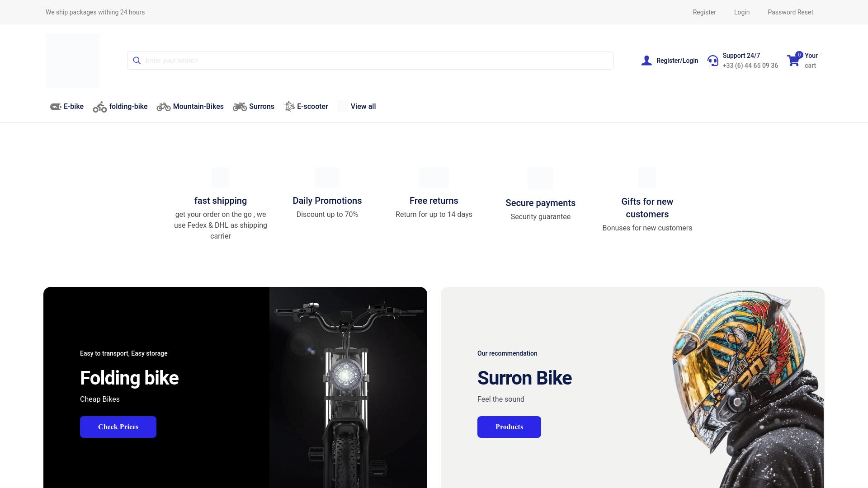Open the Mountain-Bikes menu item

click(x=198, y=107)
